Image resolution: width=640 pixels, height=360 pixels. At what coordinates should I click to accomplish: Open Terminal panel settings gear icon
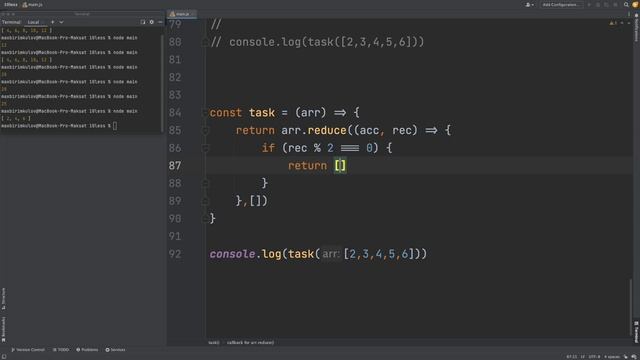[x=151, y=22]
